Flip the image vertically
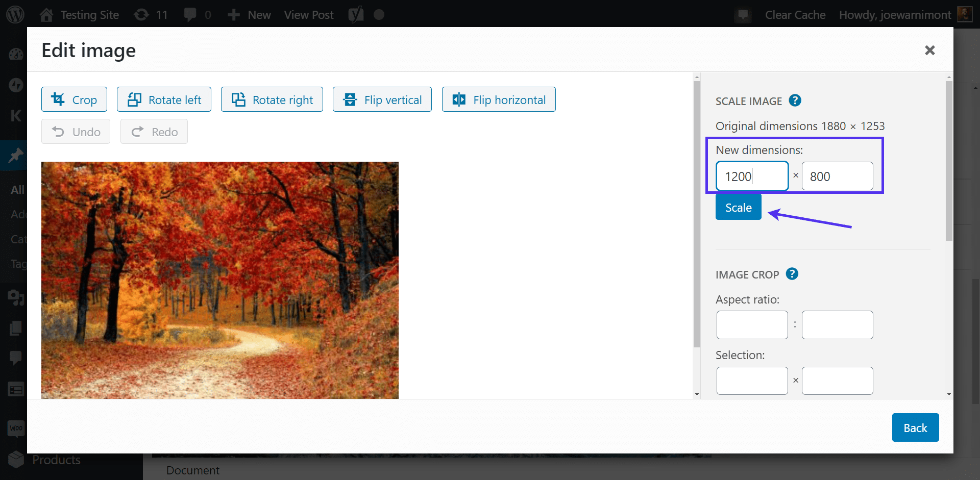The image size is (980, 480). pos(382,99)
